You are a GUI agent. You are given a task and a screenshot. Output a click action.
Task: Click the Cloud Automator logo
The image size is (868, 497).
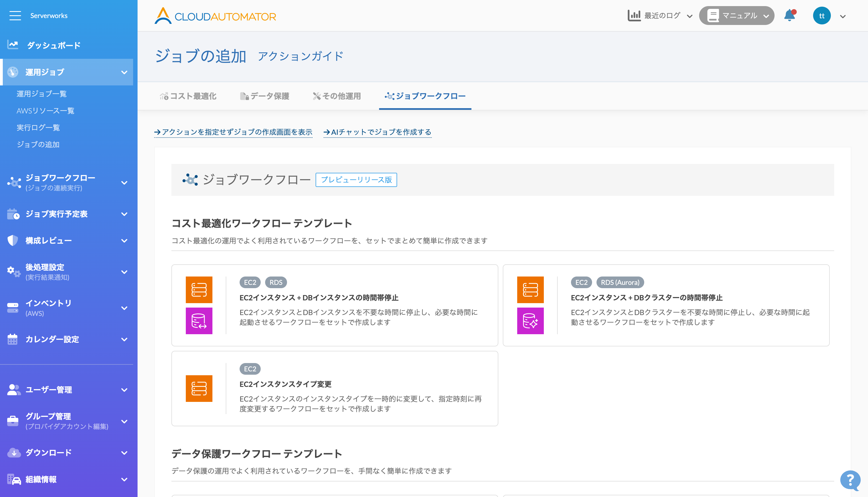(215, 16)
